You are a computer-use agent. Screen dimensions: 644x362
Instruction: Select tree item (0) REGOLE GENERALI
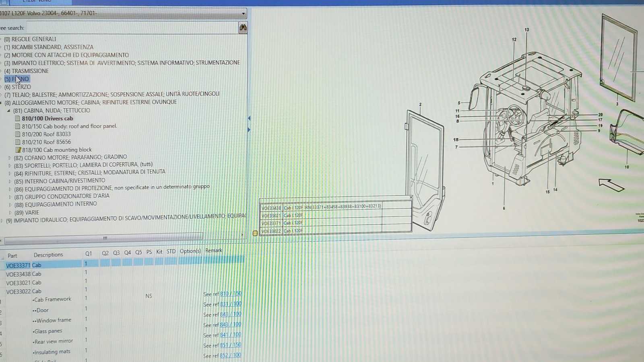point(30,39)
